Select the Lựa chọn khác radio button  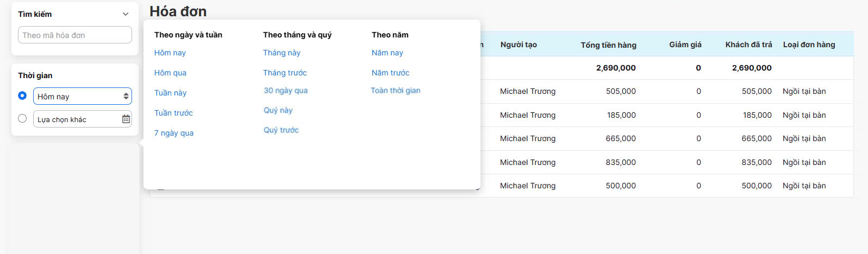tap(22, 118)
